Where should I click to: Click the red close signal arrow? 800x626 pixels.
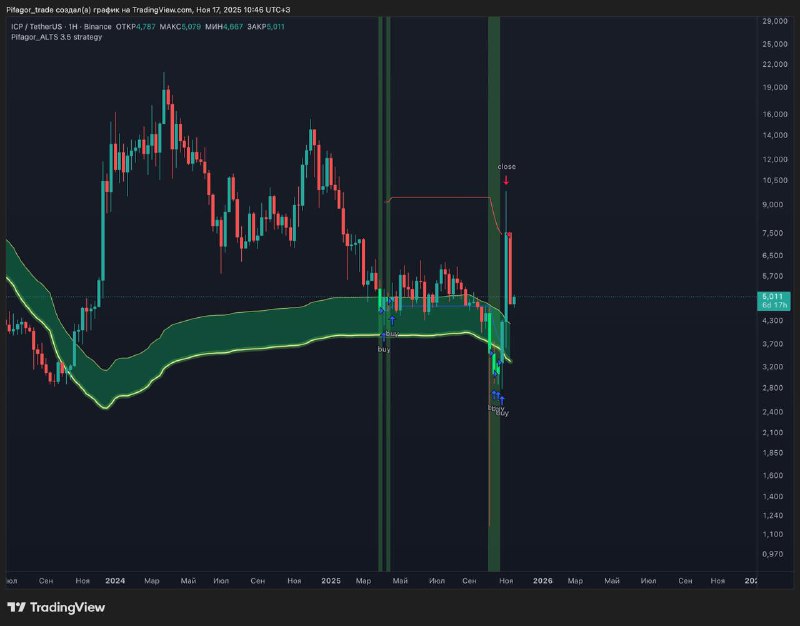[x=507, y=180]
